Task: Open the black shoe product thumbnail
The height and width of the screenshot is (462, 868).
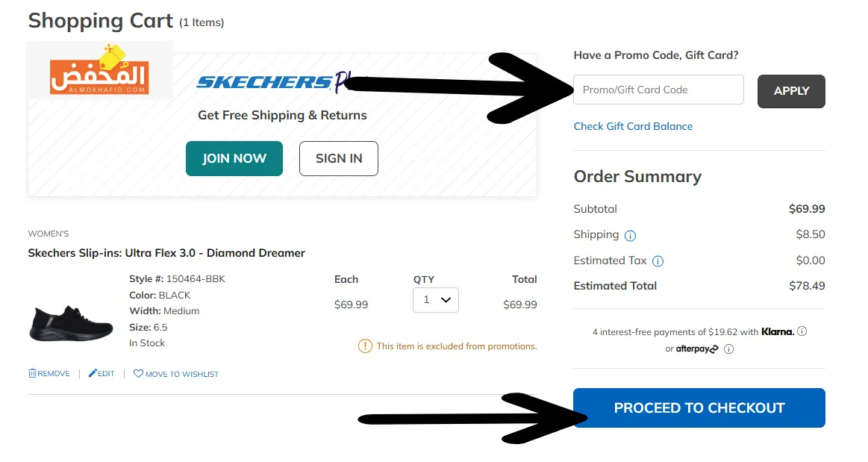Action: [x=71, y=322]
